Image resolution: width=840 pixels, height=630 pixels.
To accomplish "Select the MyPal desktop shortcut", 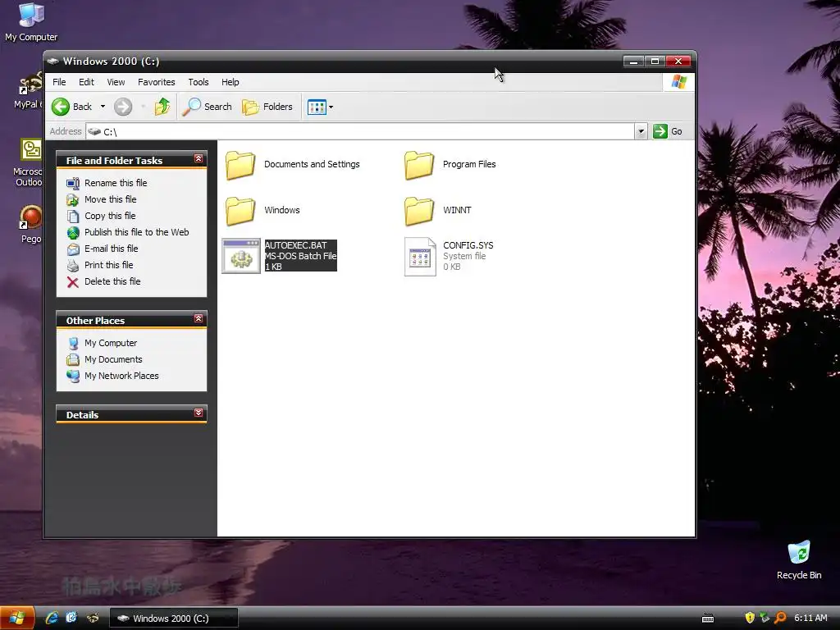I will [28, 90].
